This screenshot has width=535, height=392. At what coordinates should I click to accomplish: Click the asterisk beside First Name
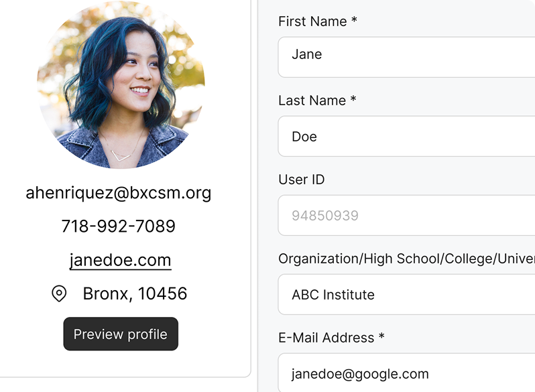(354, 21)
